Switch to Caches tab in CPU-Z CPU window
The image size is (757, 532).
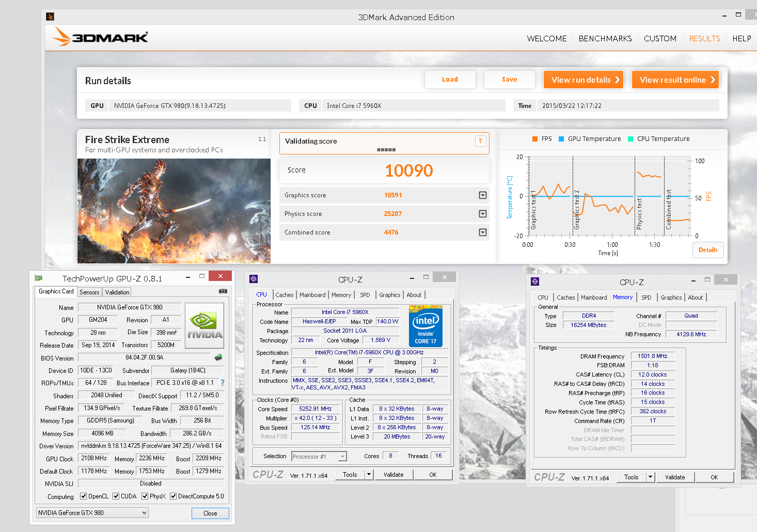285,295
